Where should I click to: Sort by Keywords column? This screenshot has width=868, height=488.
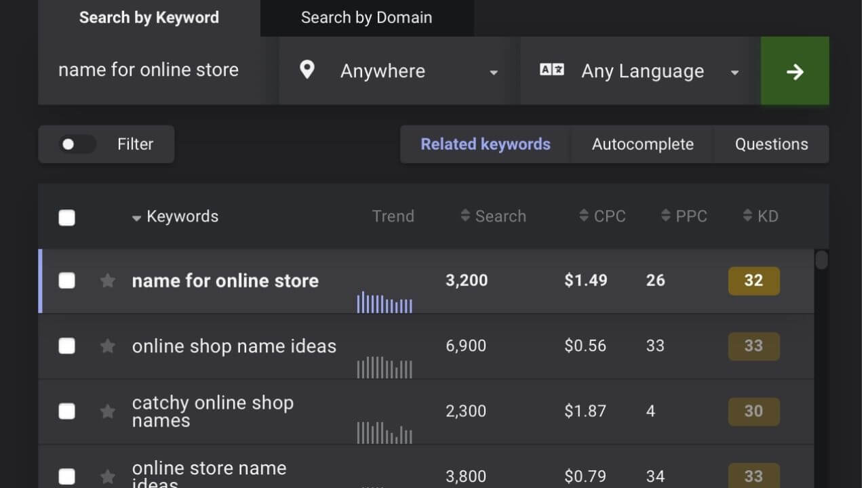click(x=175, y=217)
